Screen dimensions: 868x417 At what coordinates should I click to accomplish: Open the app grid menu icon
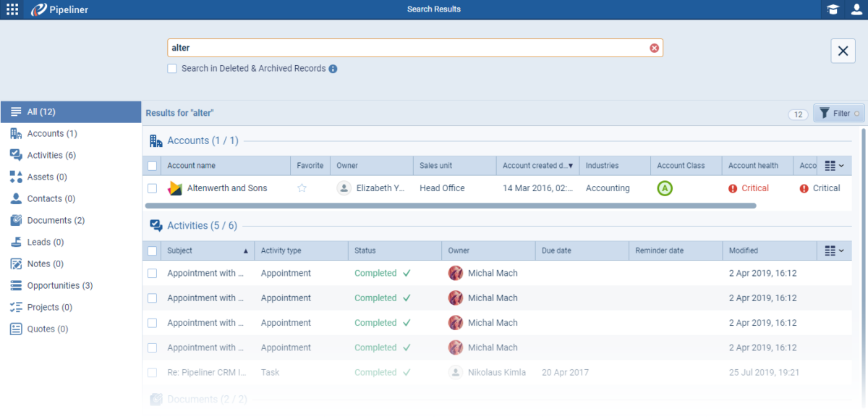tap(12, 9)
